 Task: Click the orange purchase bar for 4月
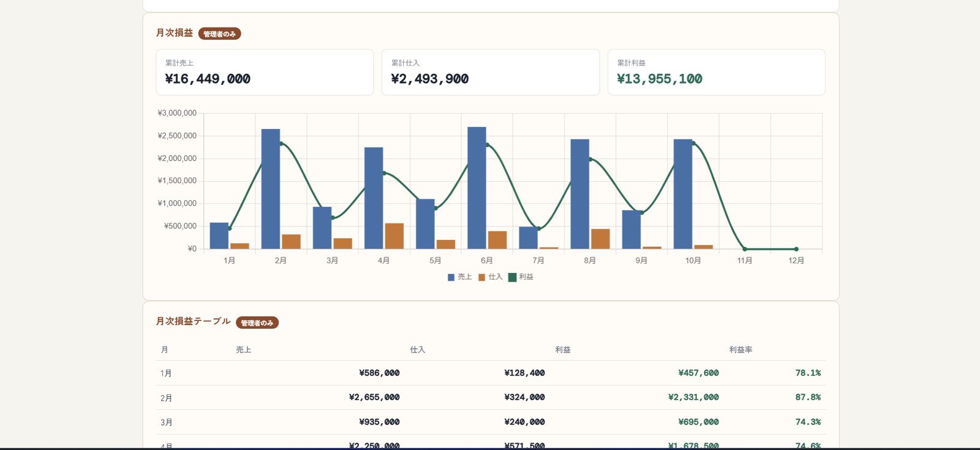tap(394, 236)
